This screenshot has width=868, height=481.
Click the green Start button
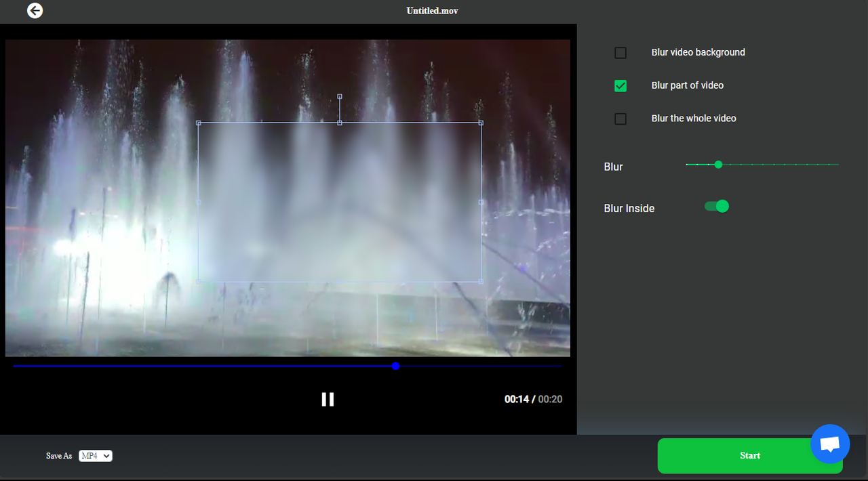pyautogui.click(x=750, y=456)
